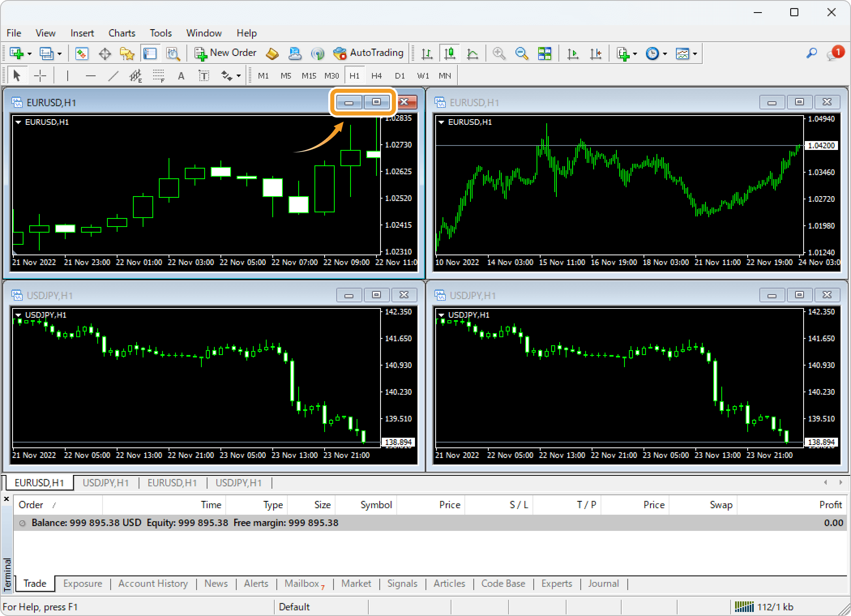The width and height of the screenshot is (851, 616).
Task: Click the Arrows objects icon
Action: point(227,76)
